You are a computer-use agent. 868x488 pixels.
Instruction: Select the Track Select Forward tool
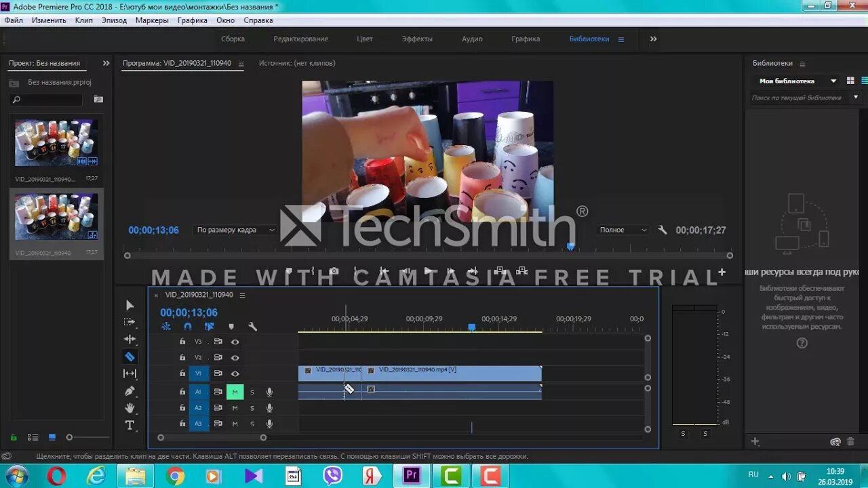[x=130, y=322]
